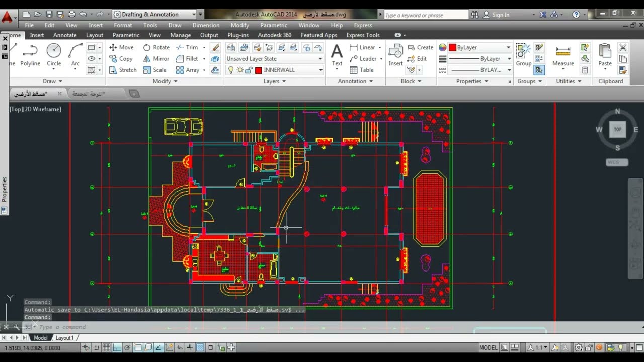
Task: Switch to the Layout1 tab
Action: (x=64, y=338)
